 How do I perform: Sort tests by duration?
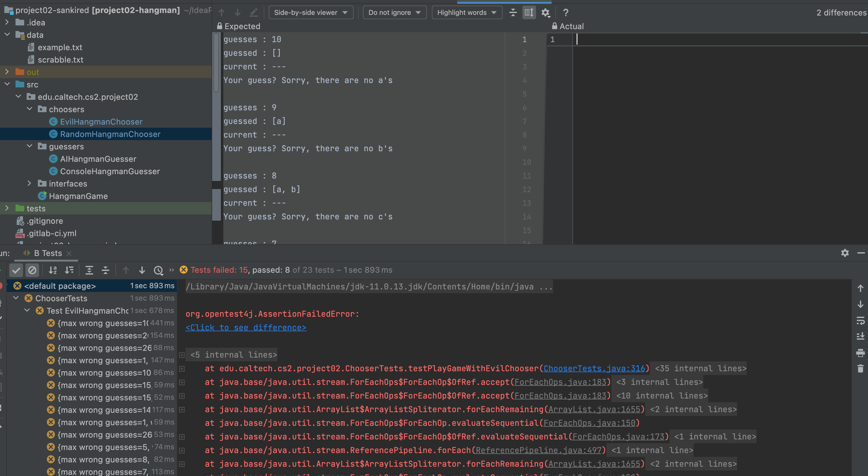pos(69,270)
